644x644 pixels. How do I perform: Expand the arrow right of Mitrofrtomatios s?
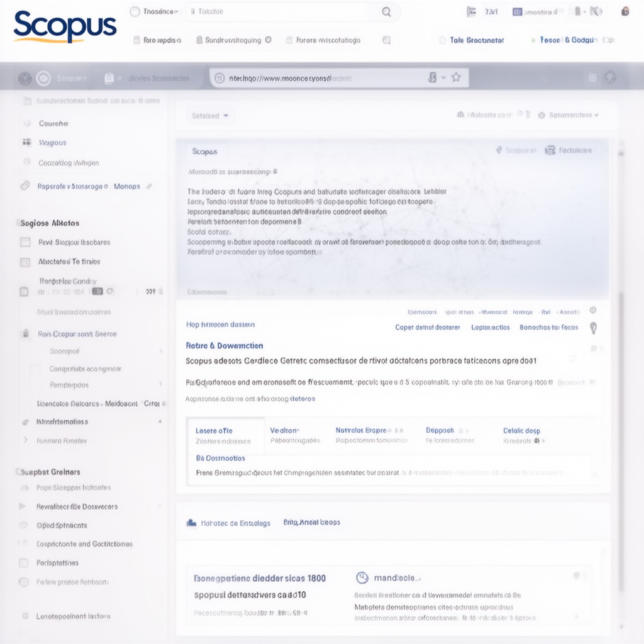click(x=160, y=421)
